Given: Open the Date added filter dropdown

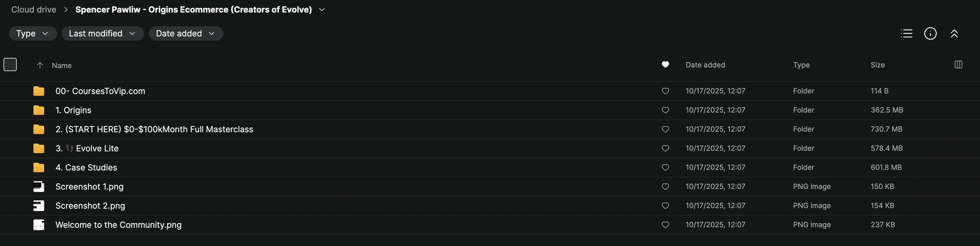Looking at the screenshot, I should tap(186, 33).
